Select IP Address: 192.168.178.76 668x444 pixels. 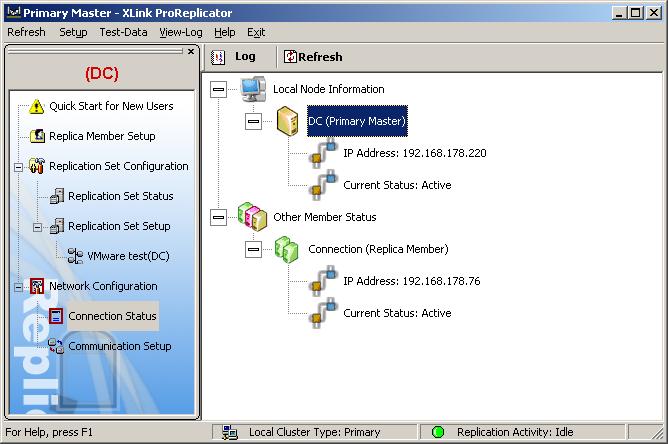pyautogui.click(x=412, y=281)
